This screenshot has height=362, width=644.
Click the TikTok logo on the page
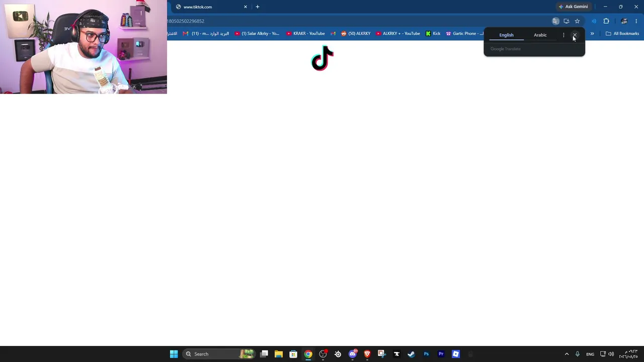[323, 58]
